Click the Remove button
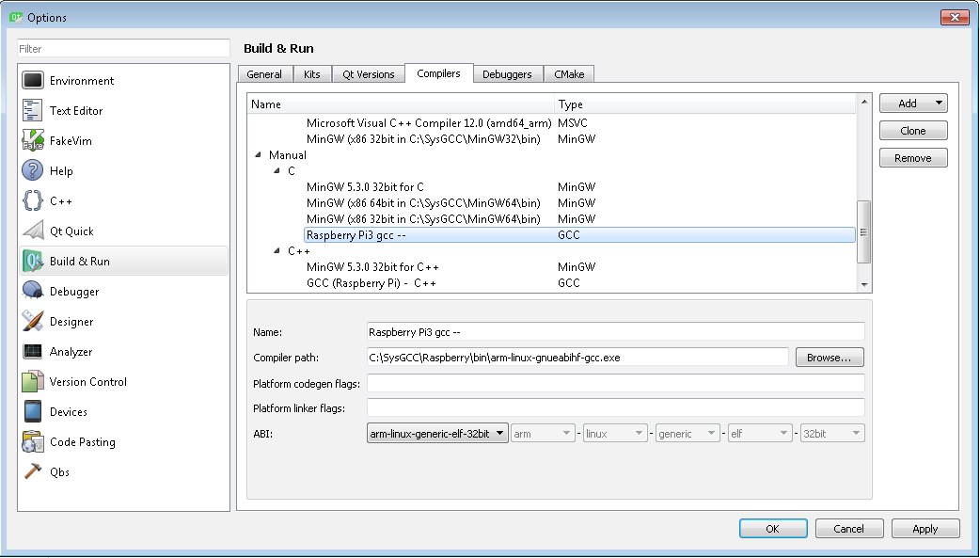980x558 pixels. point(913,158)
